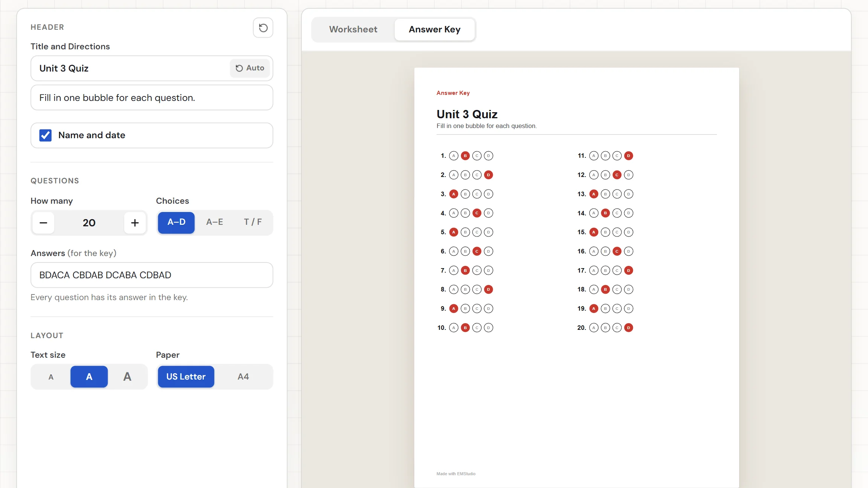Click the filled B bubble for question 10
The image size is (868, 488).
[465, 328]
